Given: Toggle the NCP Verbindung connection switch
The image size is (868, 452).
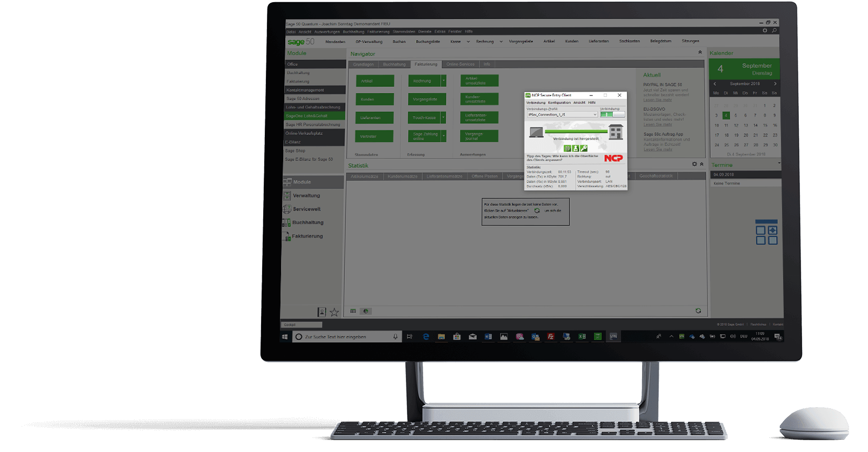Looking at the screenshot, I should point(612,114).
